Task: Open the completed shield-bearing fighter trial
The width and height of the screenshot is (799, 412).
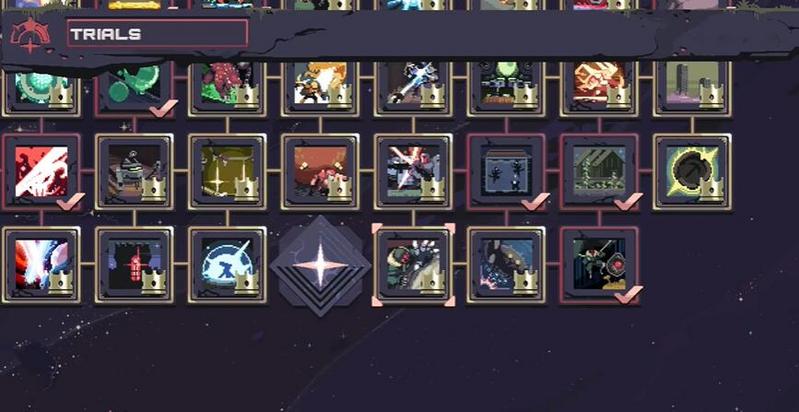Action: [x=599, y=265]
